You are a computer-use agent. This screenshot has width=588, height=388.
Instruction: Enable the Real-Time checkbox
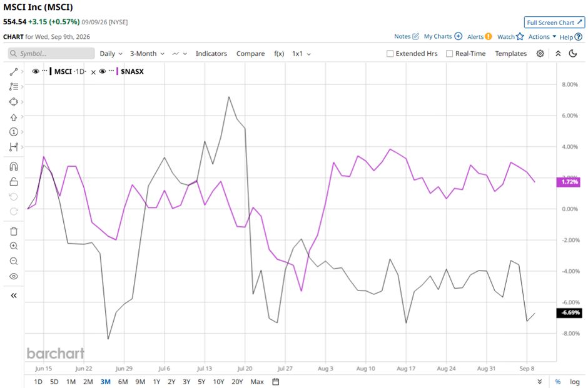click(449, 54)
